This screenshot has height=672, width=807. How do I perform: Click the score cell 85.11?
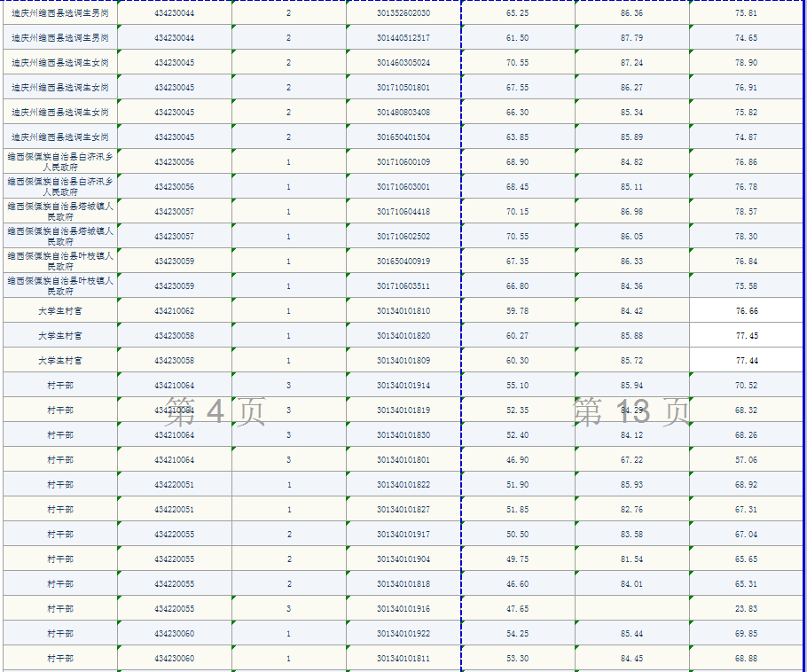632,187
